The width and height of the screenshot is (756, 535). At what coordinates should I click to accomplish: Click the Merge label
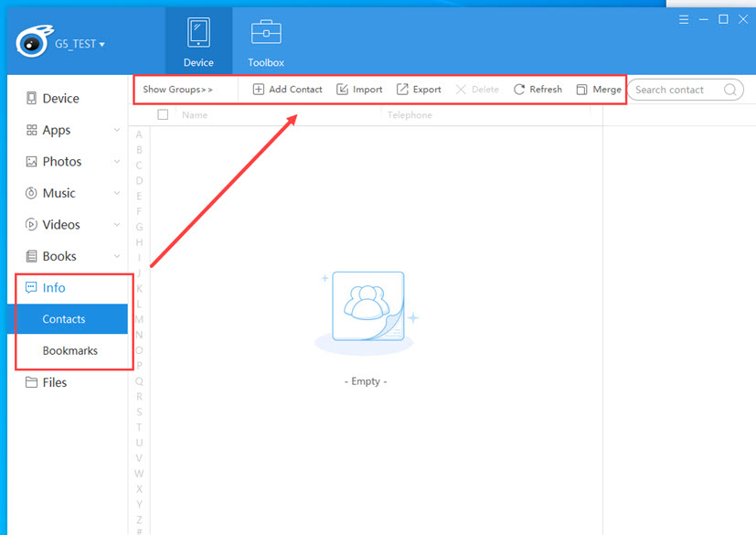pos(607,90)
